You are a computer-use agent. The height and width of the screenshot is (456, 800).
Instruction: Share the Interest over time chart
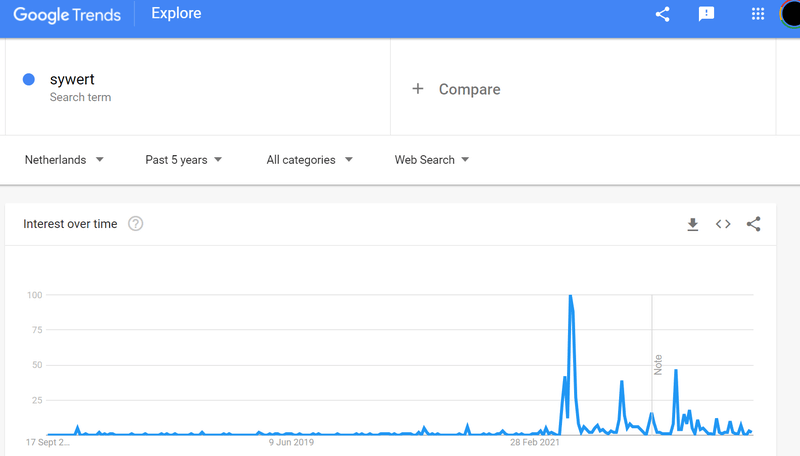point(754,224)
